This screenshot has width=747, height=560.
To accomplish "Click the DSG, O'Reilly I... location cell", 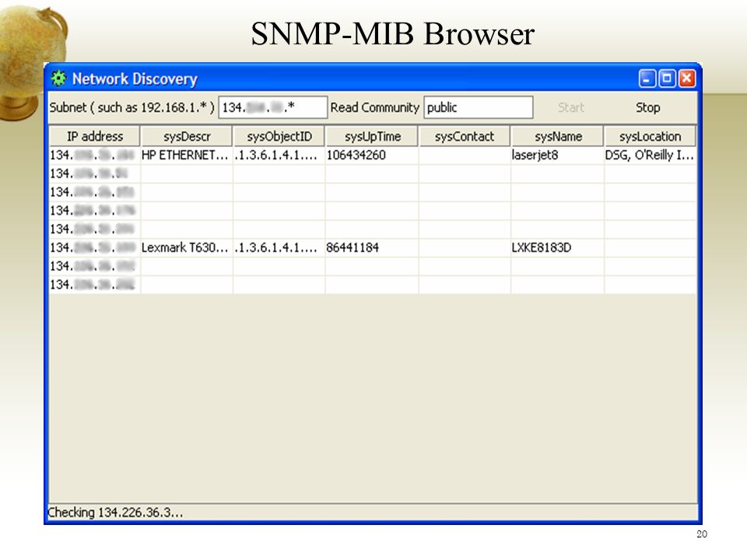I will [650, 156].
